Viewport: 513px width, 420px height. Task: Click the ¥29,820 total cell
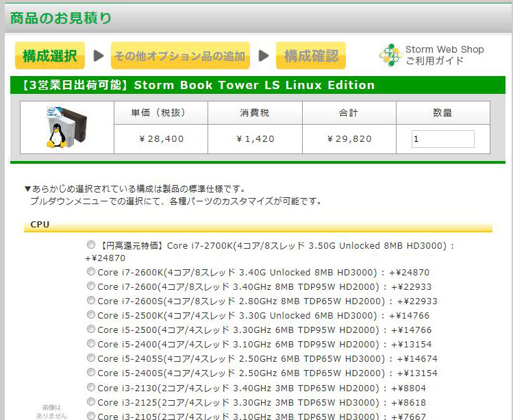(x=349, y=139)
